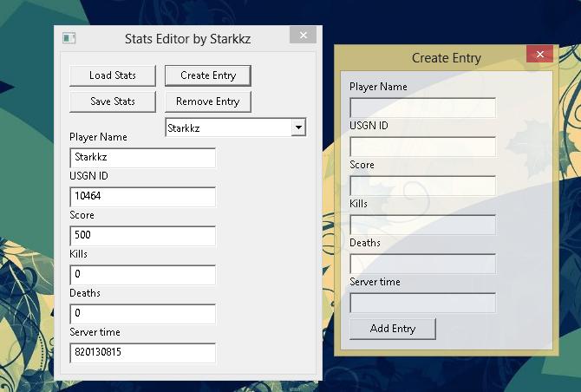Focus Server time field showing 820130815

coord(143,353)
